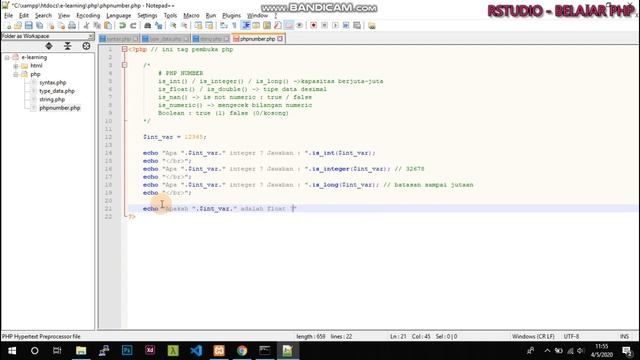Click the New file toolbar icon

click(x=8, y=26)
